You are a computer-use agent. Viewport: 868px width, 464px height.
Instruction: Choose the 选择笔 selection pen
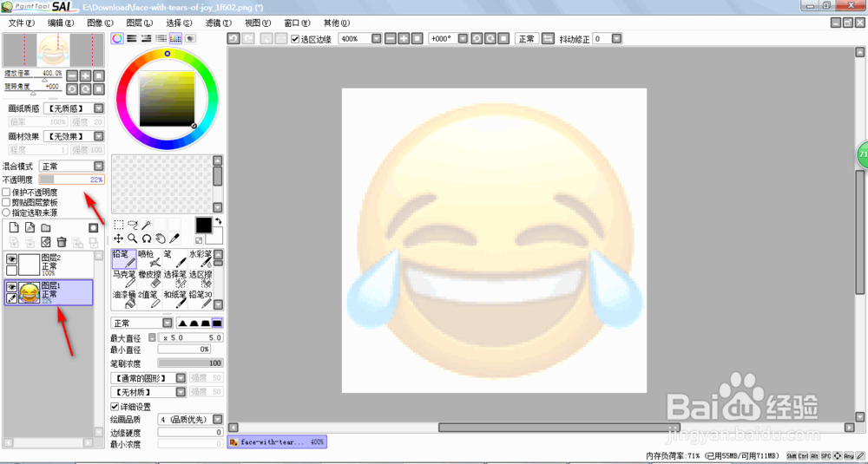[175, 279]
